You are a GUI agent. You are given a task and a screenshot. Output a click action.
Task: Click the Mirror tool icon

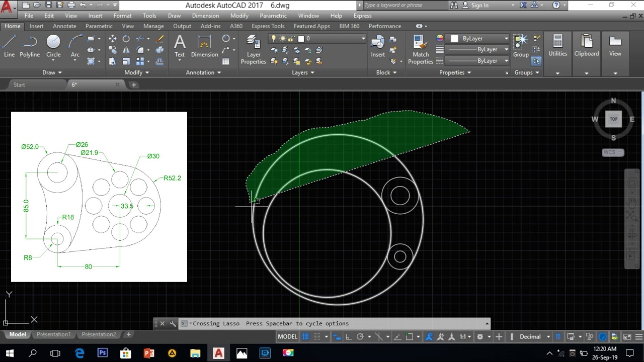[x=126, y=50]
